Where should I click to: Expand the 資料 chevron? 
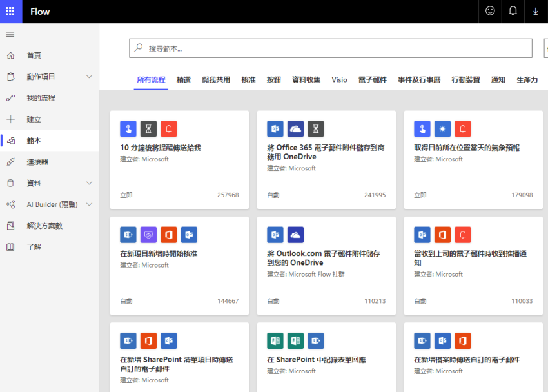[x=90, y=183]
